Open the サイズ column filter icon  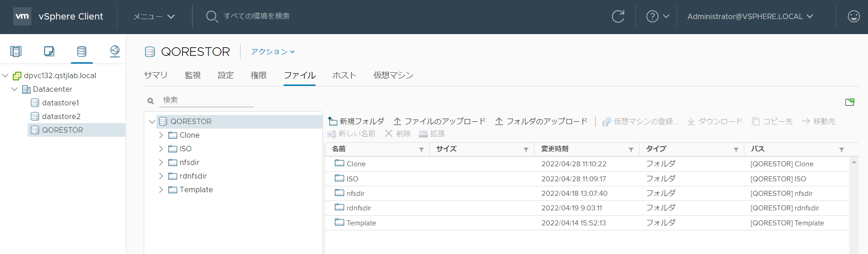click(526, 149)
